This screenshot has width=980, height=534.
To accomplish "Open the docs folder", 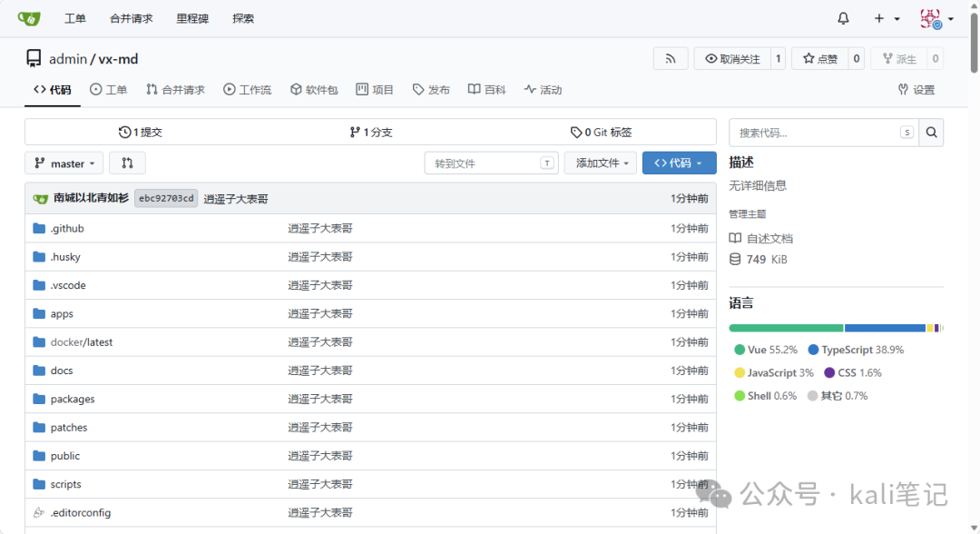I will tap(62, 371).
